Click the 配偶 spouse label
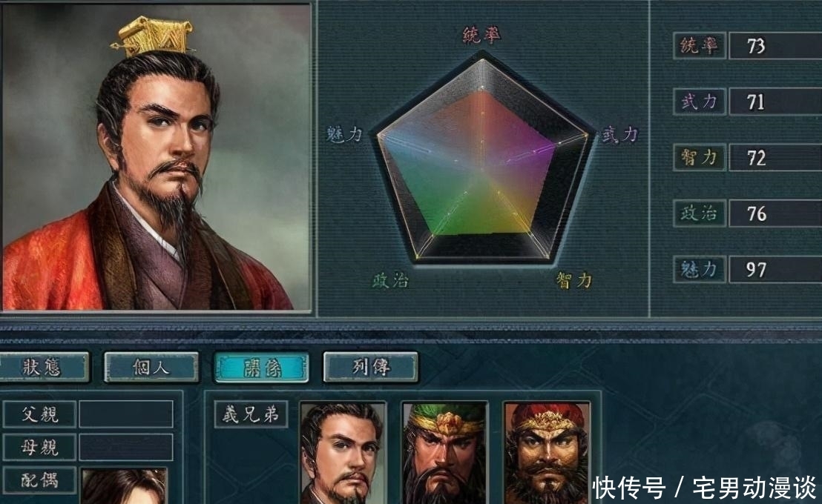Viewport: 822px width, 504px height. (x=40, y=480)
